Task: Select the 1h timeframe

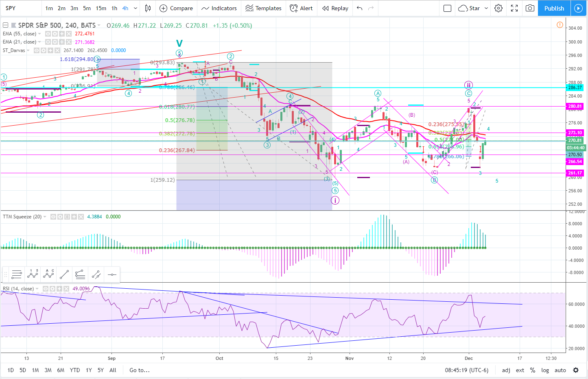Action: click(114, 8)
